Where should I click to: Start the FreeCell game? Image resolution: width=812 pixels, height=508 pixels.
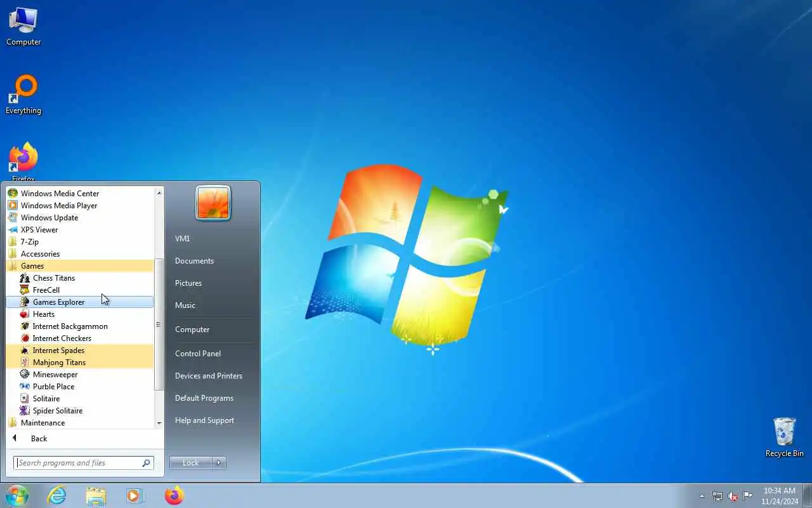tap(79, 290)
